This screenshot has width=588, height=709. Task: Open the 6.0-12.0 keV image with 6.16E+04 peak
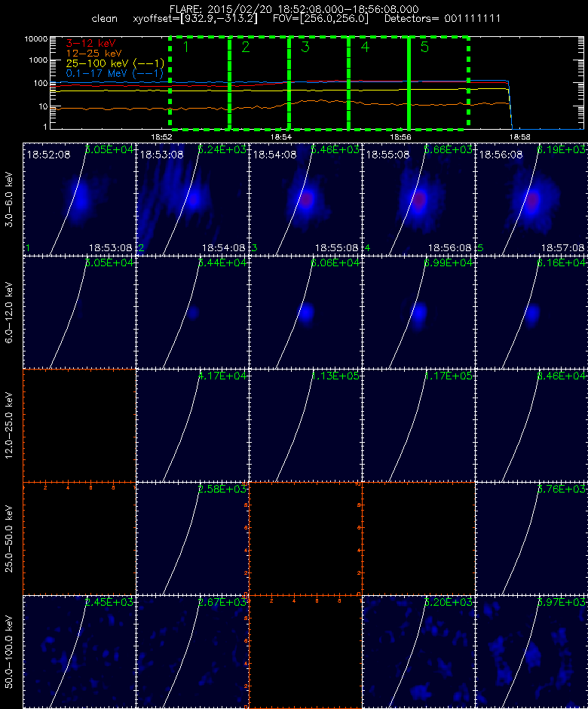tap(531, 312)
